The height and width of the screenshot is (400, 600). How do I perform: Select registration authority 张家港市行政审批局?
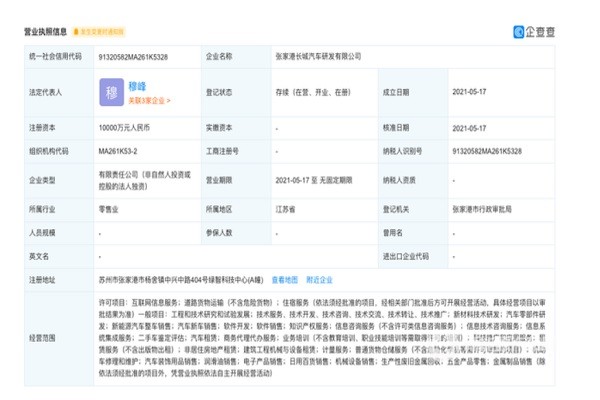coord(482,209)
